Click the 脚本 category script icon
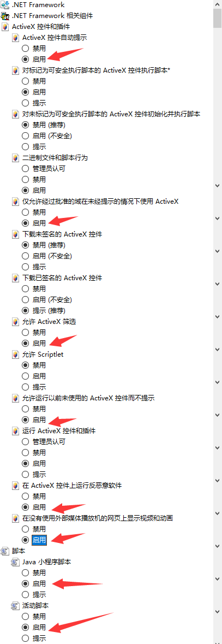The width and height of the screenshot is (222, 644). click(5, 551)
